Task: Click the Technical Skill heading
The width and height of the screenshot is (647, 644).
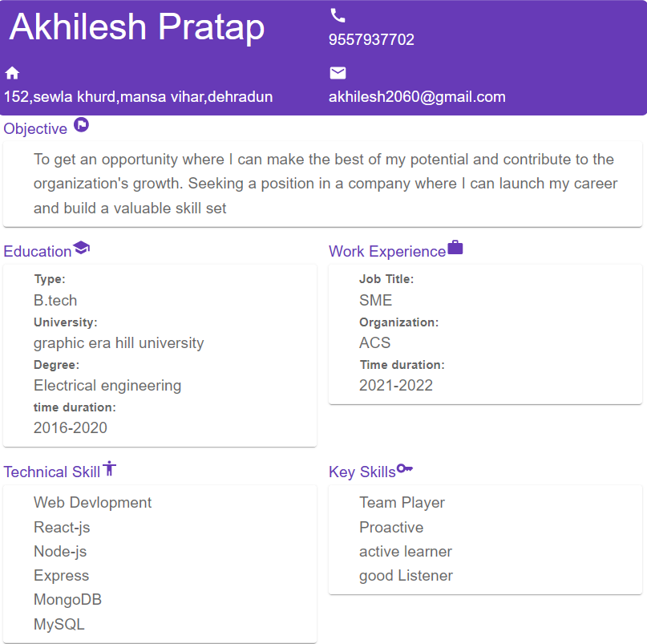Action: 52,472
